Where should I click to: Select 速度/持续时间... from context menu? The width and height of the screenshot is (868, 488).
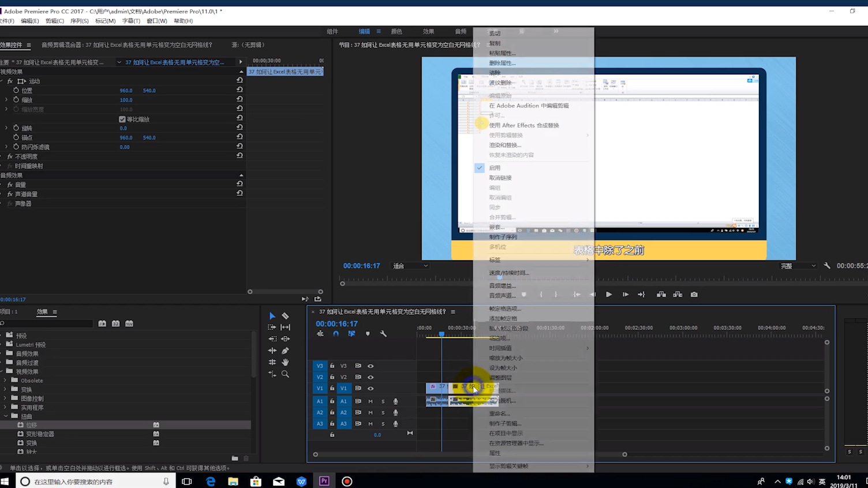509,273
